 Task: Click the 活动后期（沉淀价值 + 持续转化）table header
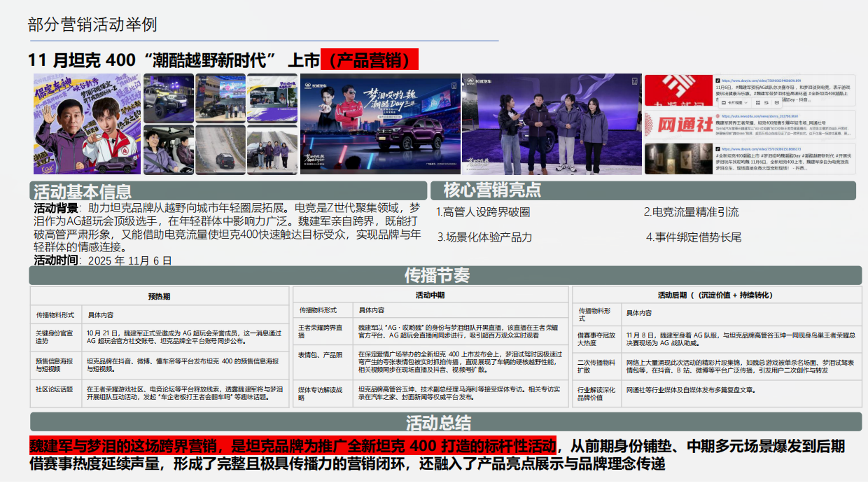point(717,295)
